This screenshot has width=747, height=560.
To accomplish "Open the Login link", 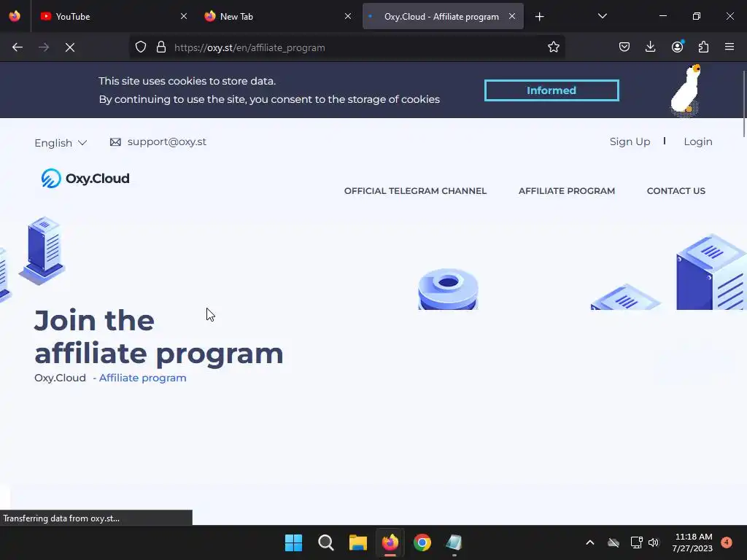I will (698, 142).
